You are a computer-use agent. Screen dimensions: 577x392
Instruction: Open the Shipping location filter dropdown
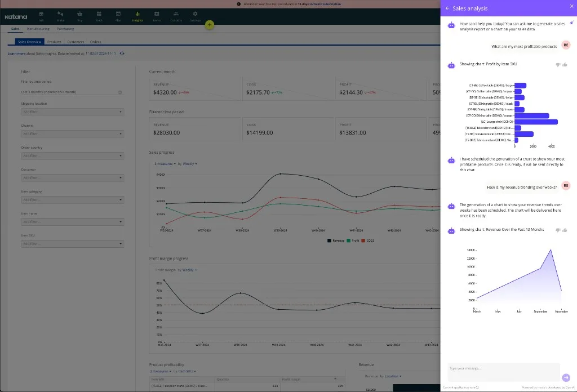coord(73,112)
